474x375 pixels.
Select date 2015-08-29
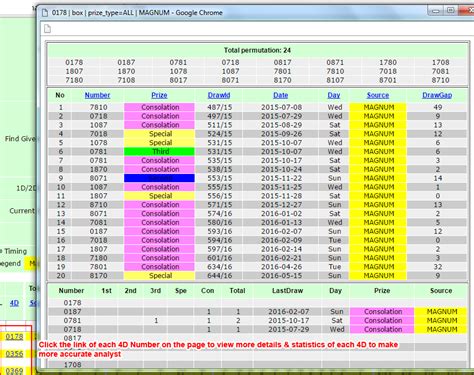[x=281, y=125]
